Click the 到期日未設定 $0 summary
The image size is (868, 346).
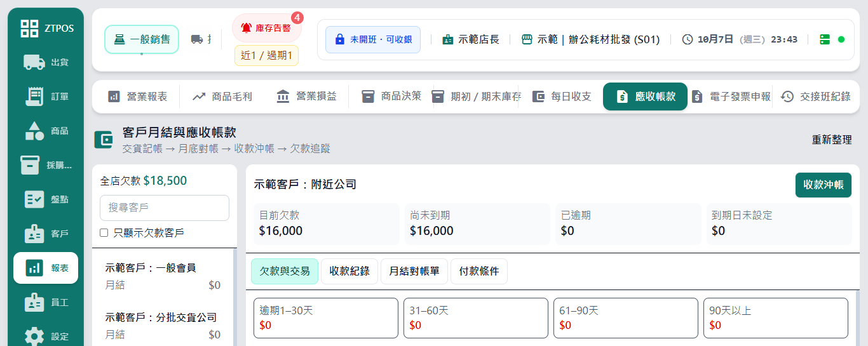(779, 223)
